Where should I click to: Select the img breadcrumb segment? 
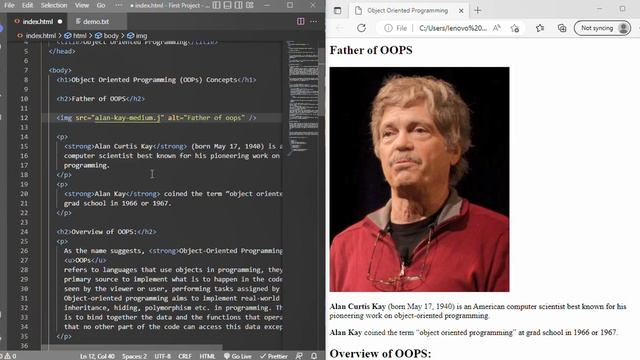pyautogui.click(x=137, y=36)
